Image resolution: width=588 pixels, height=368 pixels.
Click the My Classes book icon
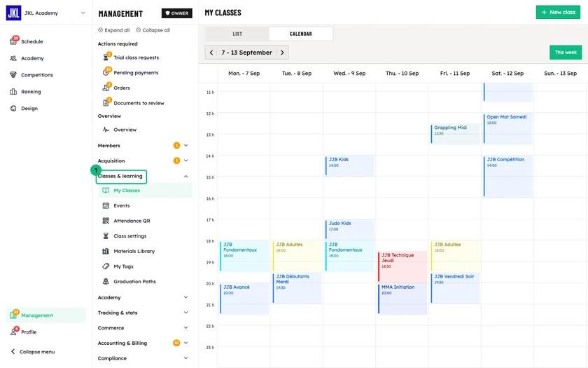pos(106,191)
